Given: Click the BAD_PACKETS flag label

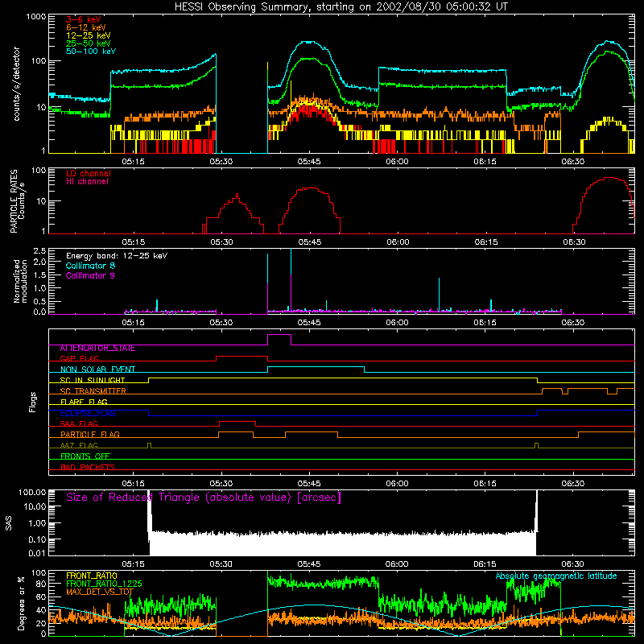Looking at the screenshot, I should [x=88, y=468].
